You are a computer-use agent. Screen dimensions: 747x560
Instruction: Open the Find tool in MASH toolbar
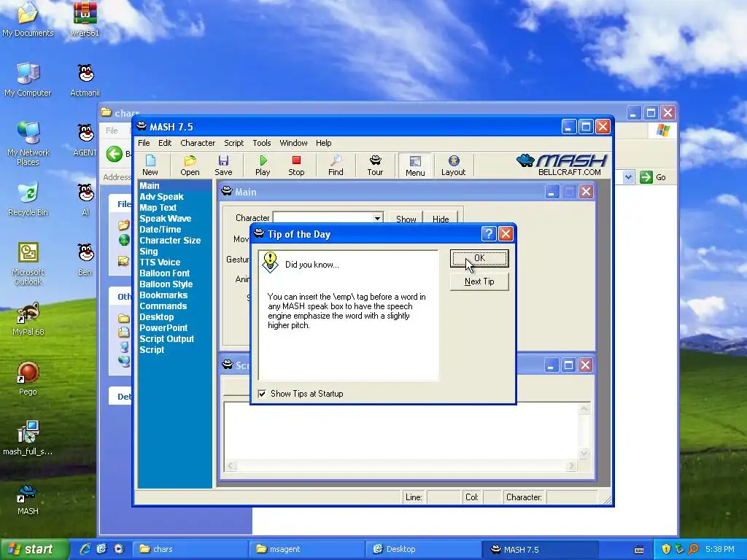[336, 166]
